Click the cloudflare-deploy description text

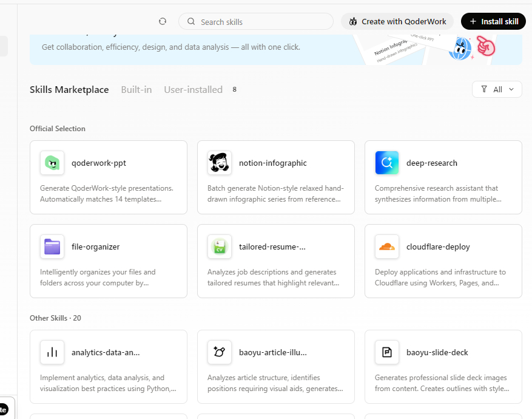442,278
